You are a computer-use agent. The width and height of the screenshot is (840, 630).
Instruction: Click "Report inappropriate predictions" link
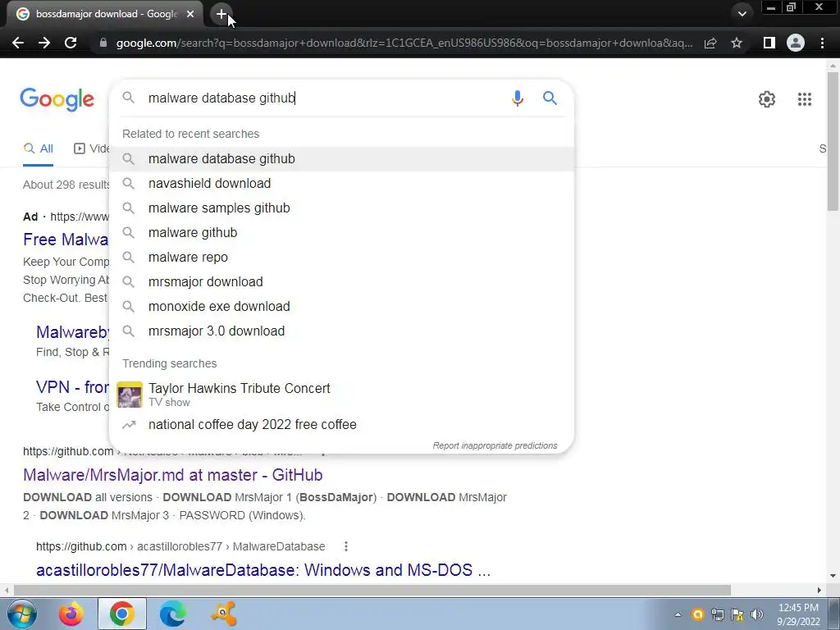tap(495, 445)
